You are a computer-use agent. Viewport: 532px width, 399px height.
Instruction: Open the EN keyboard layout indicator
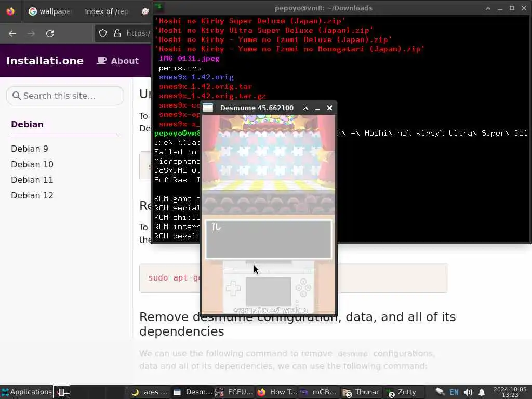[x=454, y=392]
